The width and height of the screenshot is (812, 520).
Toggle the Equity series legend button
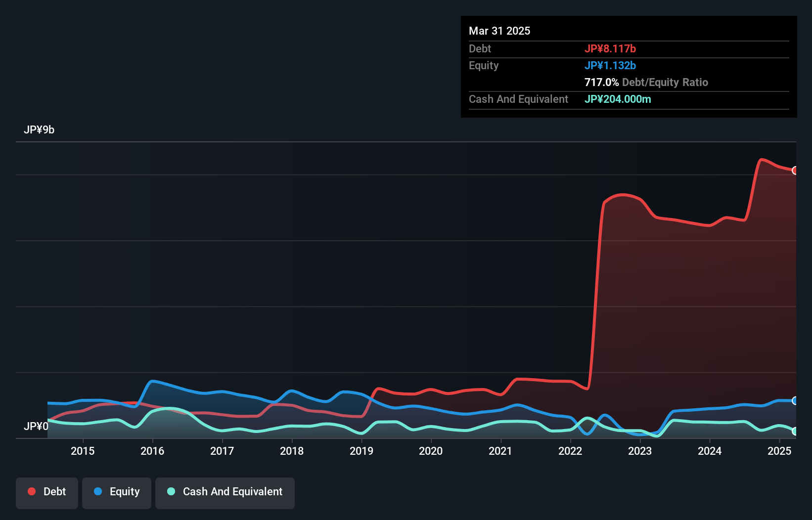pos(117,493)
